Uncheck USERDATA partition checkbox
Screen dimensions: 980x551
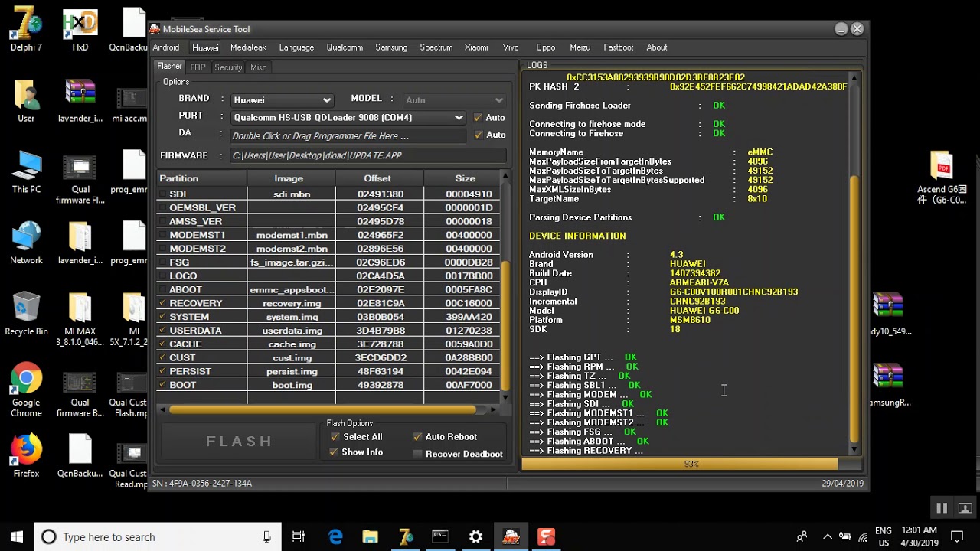pos(162,331)
